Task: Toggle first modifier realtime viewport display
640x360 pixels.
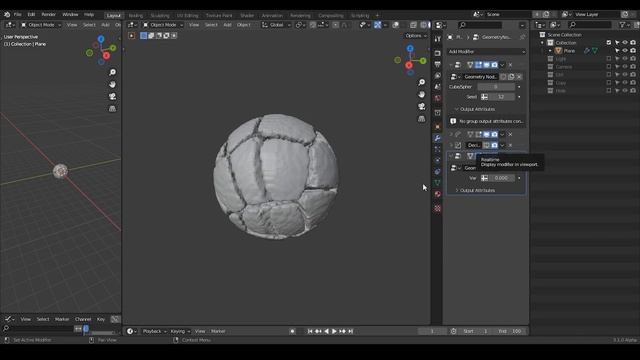Action: click(x=487, y=65)
